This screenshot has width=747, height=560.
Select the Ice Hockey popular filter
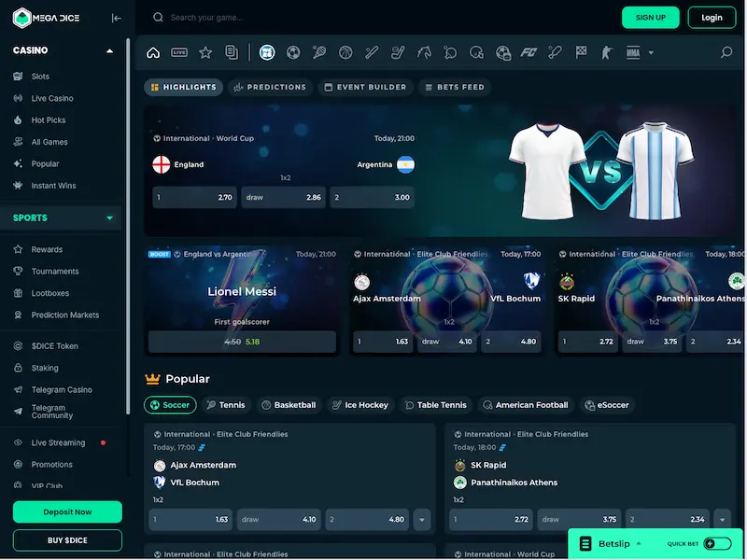coord(360,405)
